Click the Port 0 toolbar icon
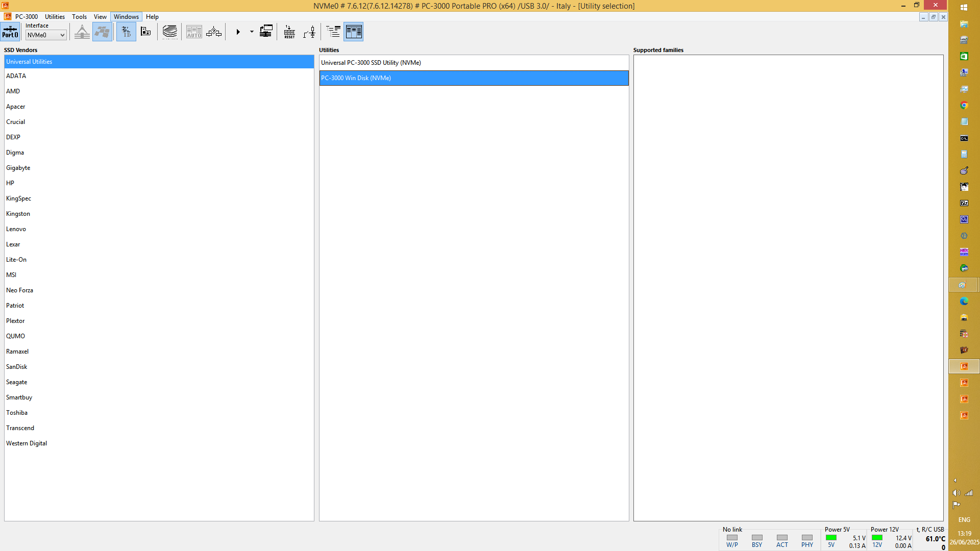 pos(10,32)
